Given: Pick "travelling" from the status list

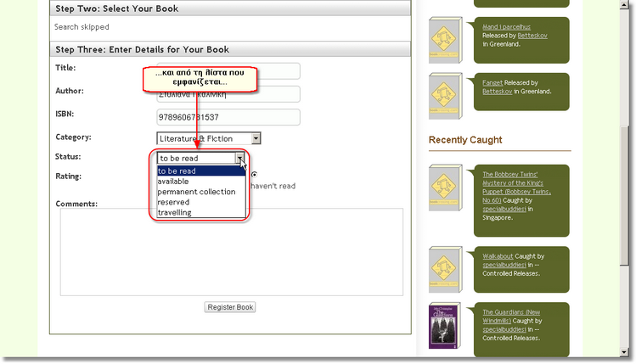Looking at the screenshot, I should point(174,212).
